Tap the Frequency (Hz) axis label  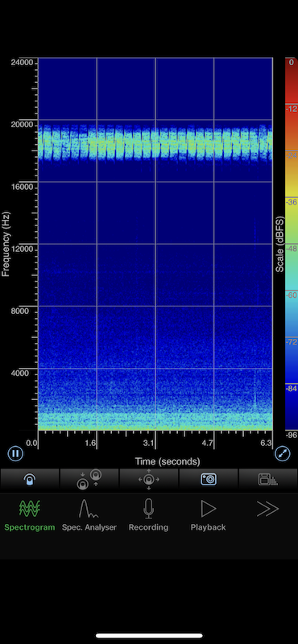coord(6,244)
